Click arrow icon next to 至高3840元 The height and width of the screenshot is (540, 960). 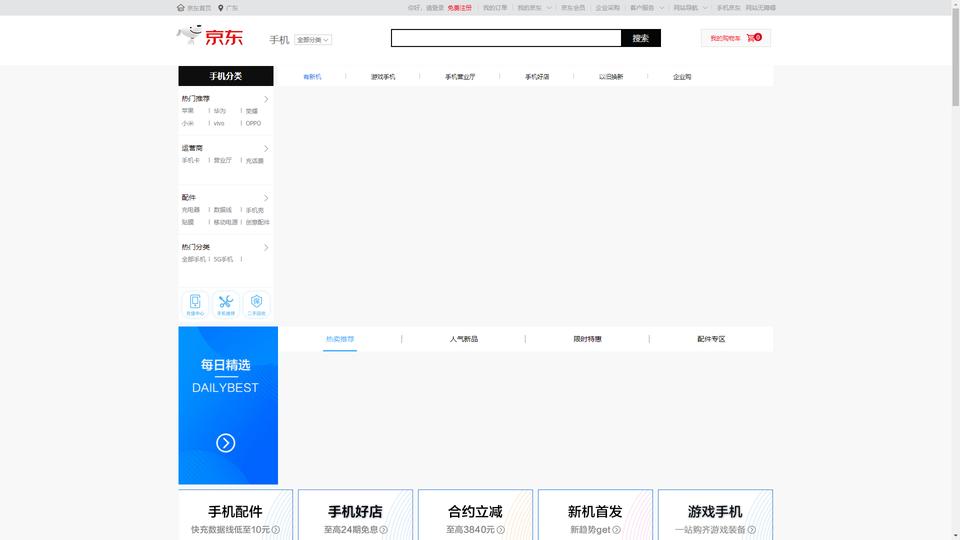pos(501,530)
